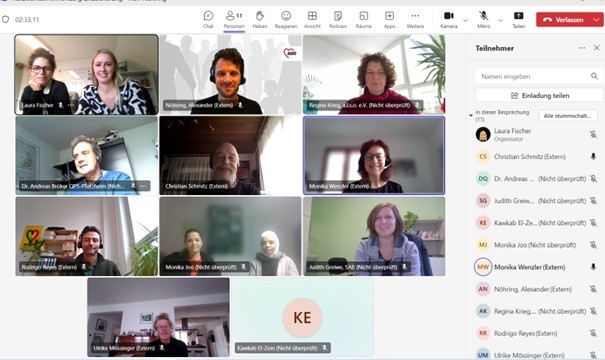The width and height of the screenshot is (605, 360).
Task: Raise hand with Heben icon
Action: pyautogui.click(x=260, y=19)
